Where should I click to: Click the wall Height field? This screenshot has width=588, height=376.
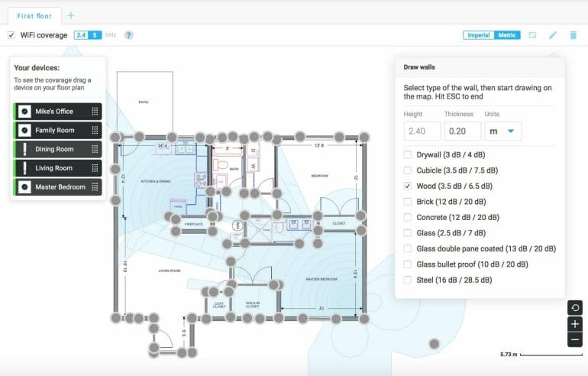click(x=422, y=131)
